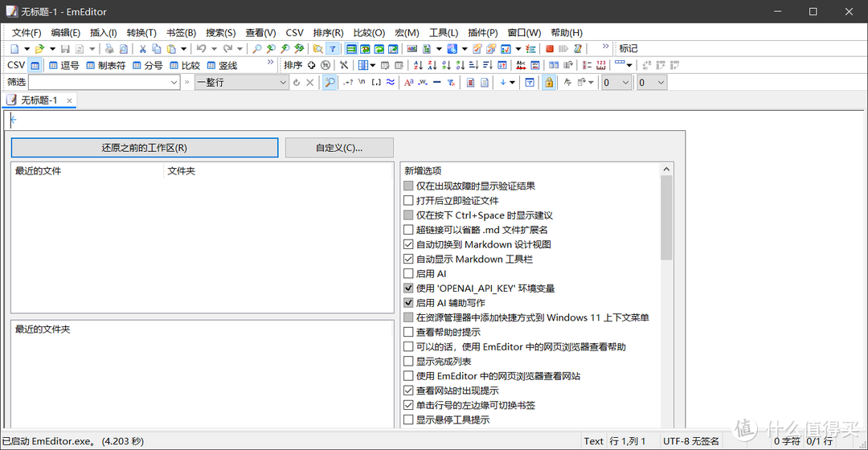The image size is (868, 450).
Task: Click the 新增选项 list scroll up arrow
Action: 666,169
